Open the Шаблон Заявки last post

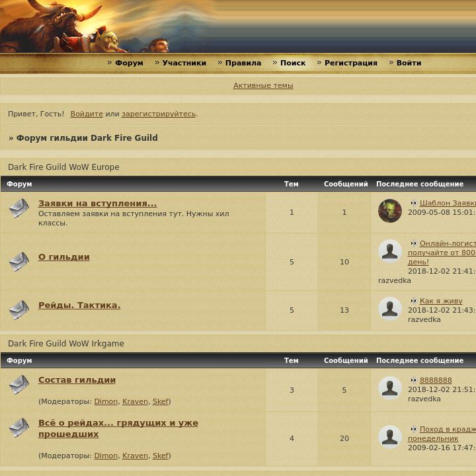click(448, 203)
